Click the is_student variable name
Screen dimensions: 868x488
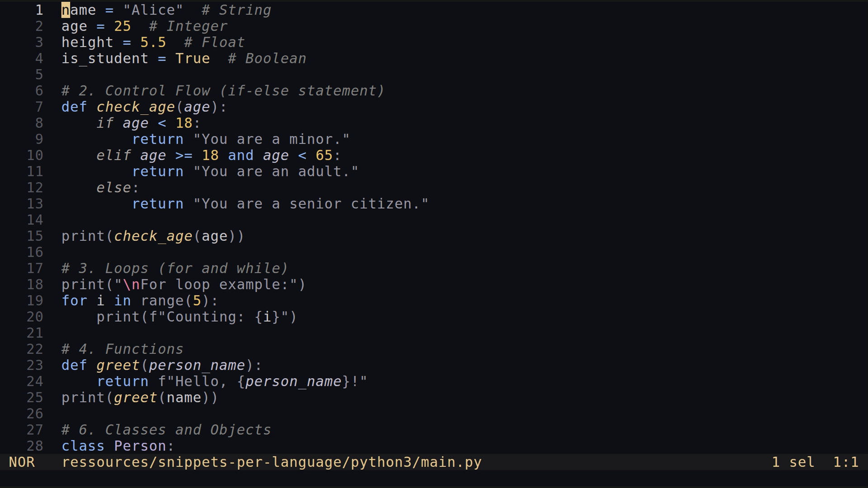click(105, 59)
